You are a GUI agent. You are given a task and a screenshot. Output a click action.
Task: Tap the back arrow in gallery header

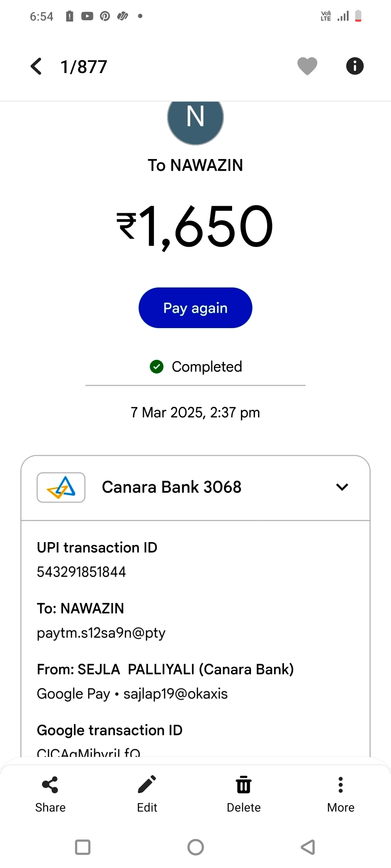[36, 67]
